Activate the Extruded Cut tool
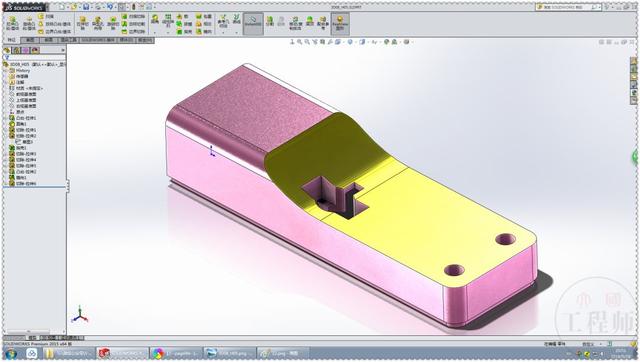The height and width of the screenshot is (362, 640). (82, 24)
